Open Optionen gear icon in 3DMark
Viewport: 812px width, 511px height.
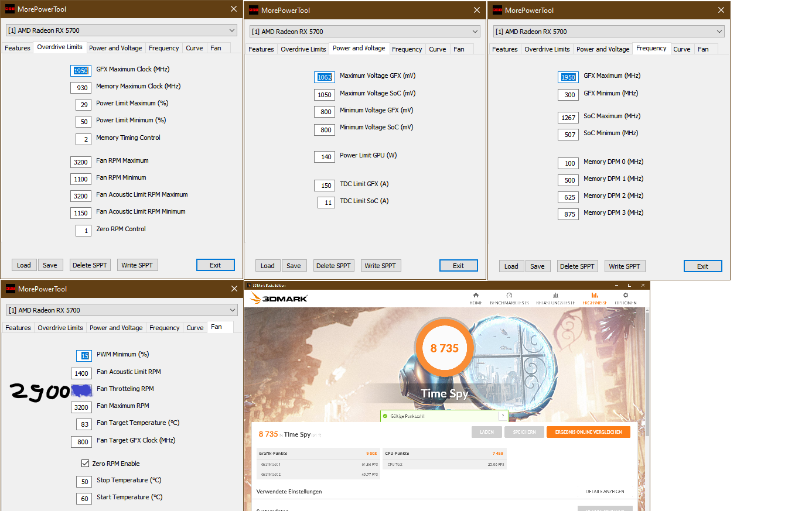tap(626, 295)
